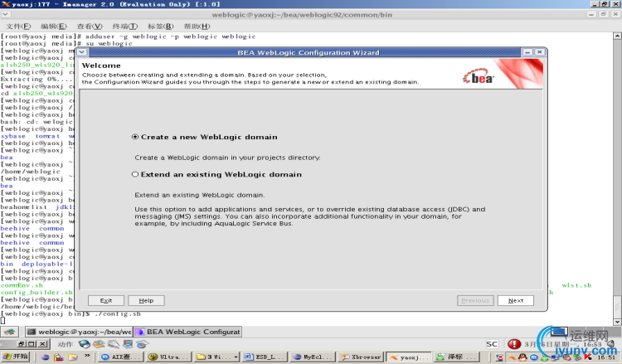Click the Exit button in wizard
Viewport: 622px width, 364px height.
click(x=106, y=300)
